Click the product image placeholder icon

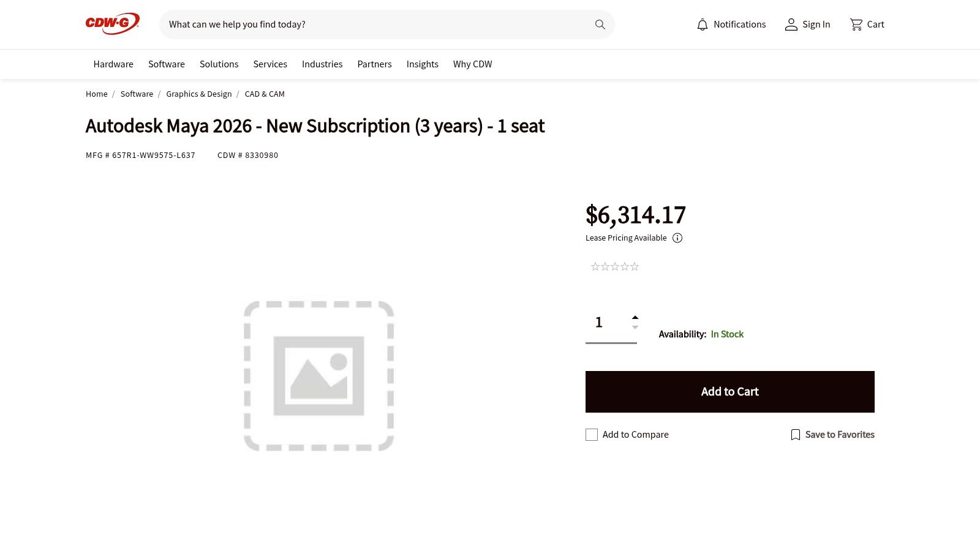click(318, 373)
